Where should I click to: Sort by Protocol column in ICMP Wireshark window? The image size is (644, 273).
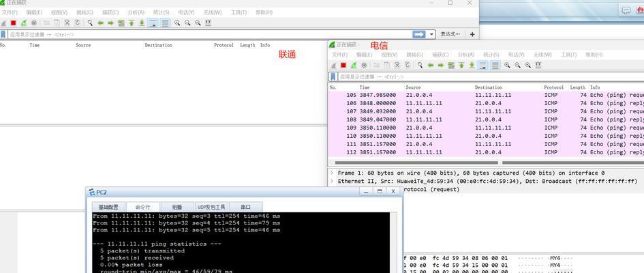coord(553,87)
